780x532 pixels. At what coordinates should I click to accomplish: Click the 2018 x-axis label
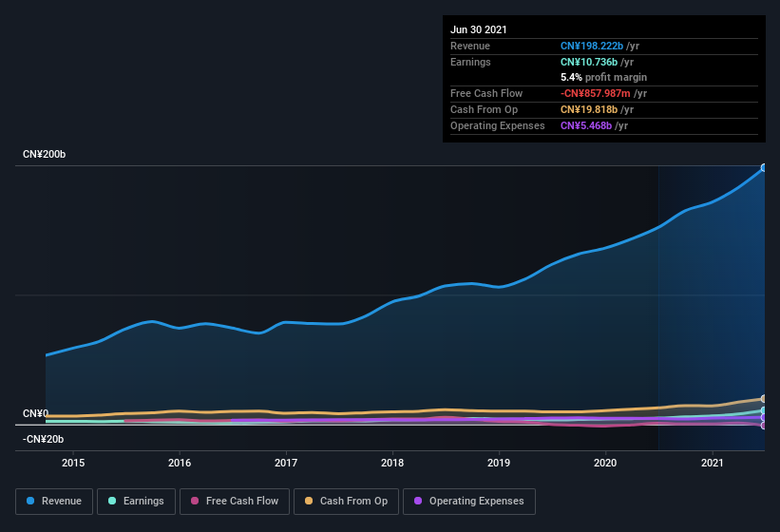click(x=392, y=463)
